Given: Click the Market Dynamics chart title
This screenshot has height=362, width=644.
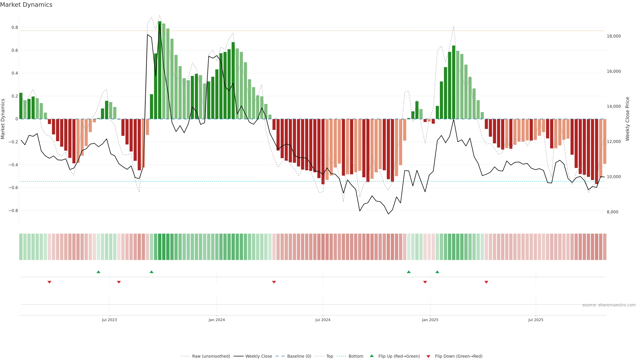Looking at the screenshot, I should (x=26, y=5).
